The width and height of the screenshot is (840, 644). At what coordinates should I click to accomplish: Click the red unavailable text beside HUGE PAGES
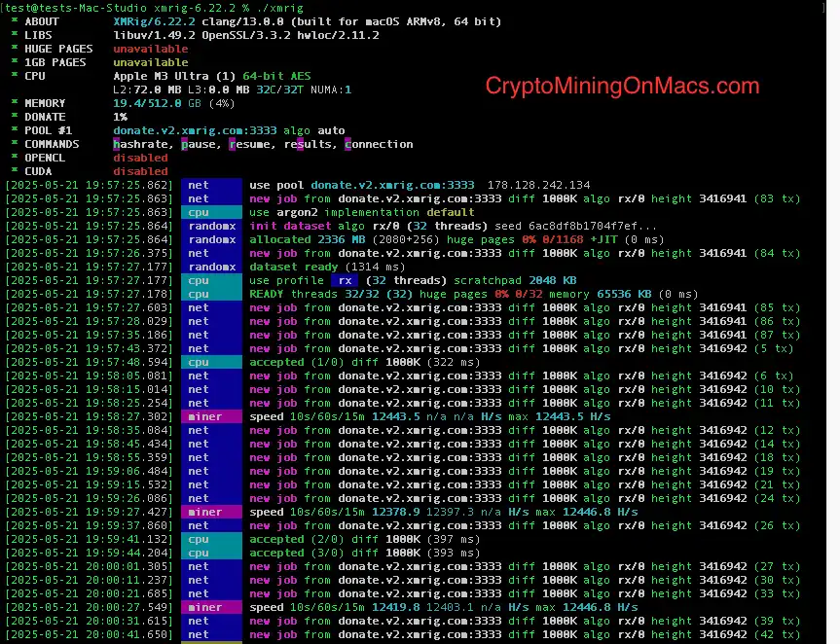[151, 49]
